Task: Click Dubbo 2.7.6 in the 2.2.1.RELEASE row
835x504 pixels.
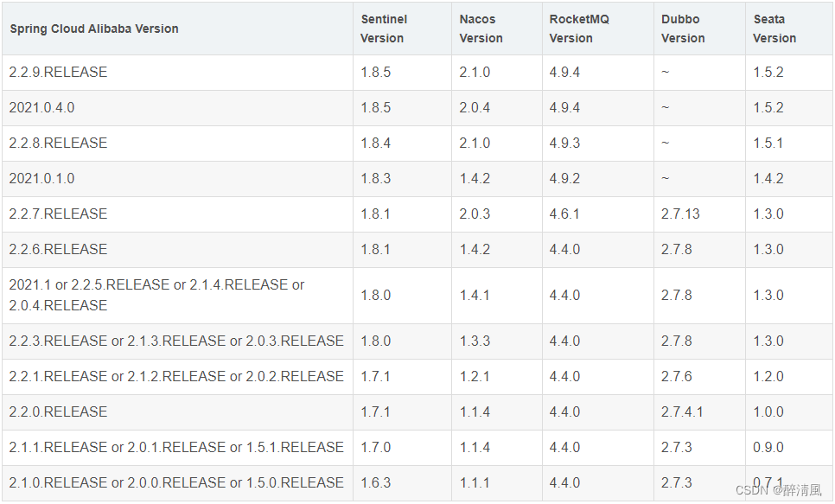Action: pos(676,376)
